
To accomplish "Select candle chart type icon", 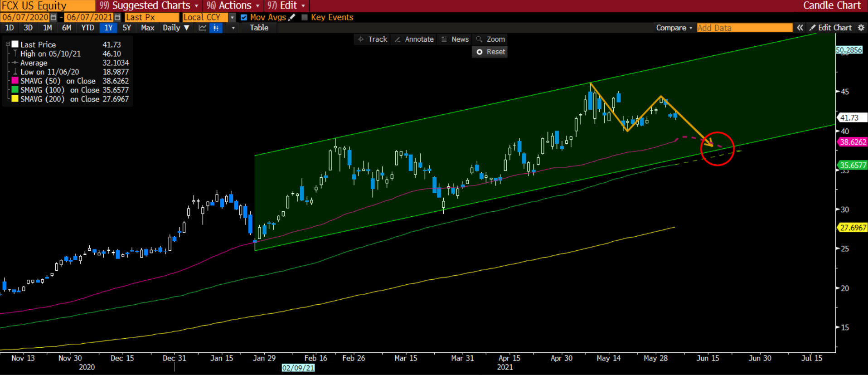I will click(x=216, y=28).
